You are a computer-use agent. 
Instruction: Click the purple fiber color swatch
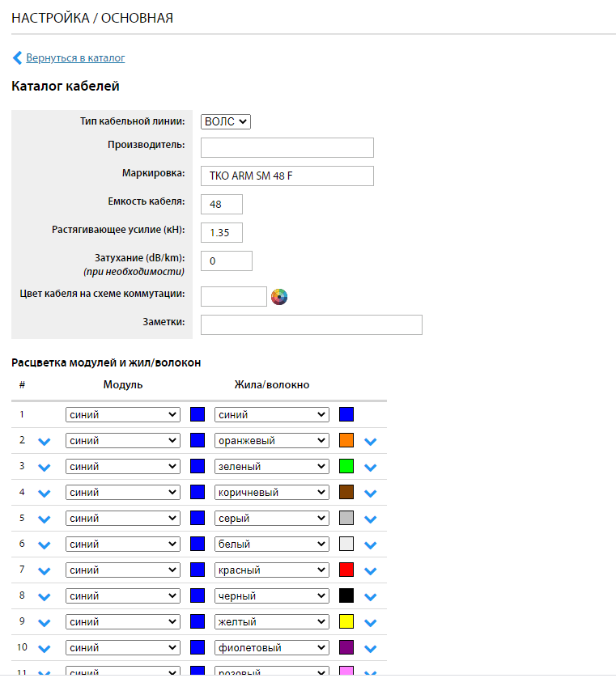click(346, 648)
